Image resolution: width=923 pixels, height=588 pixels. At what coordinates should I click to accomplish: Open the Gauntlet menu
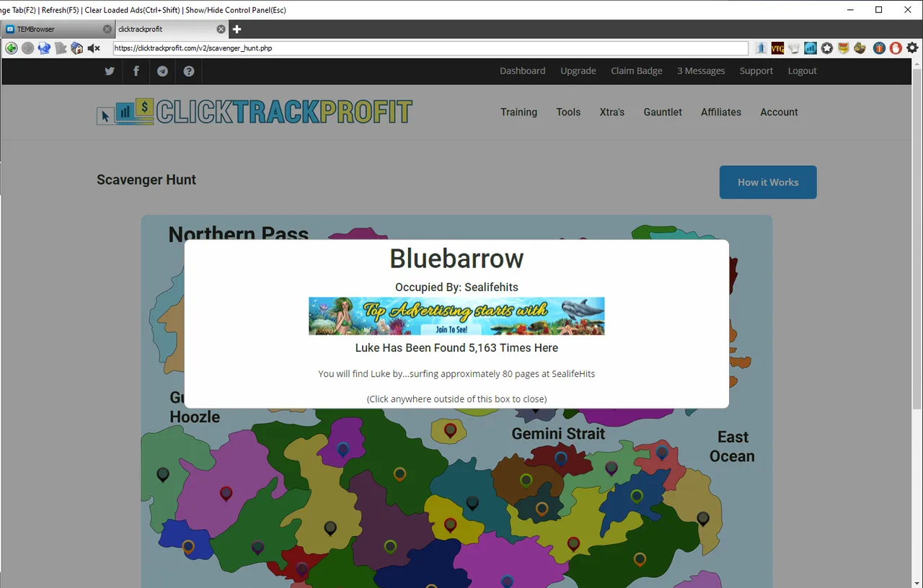coord(663,112)
